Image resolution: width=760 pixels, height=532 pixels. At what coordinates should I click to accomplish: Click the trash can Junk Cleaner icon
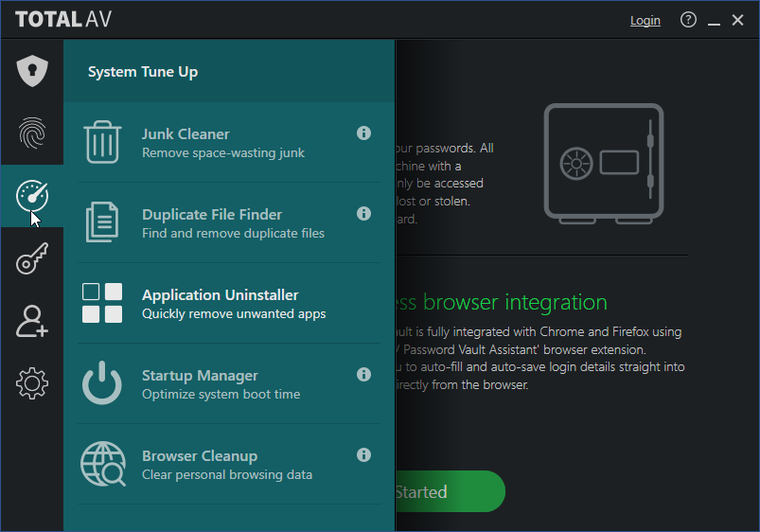102,142
